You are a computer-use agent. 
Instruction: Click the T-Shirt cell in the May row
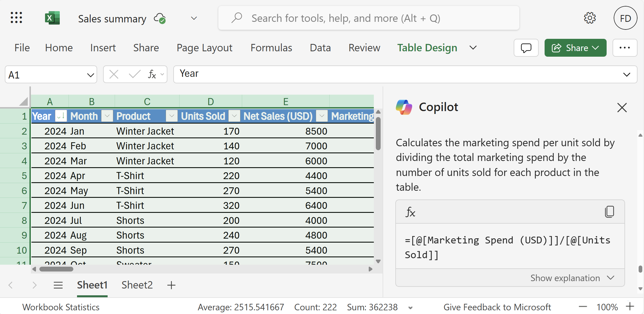tap(147, 191)
